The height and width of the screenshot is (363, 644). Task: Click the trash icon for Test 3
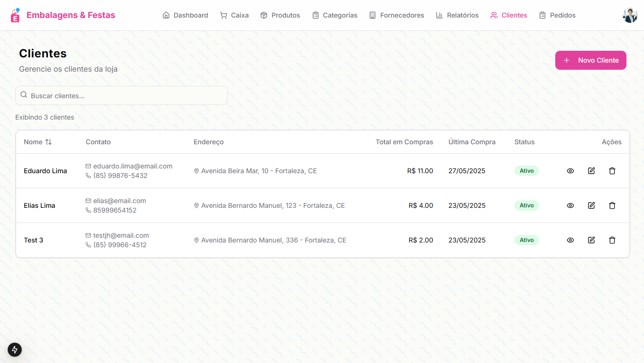612,240
